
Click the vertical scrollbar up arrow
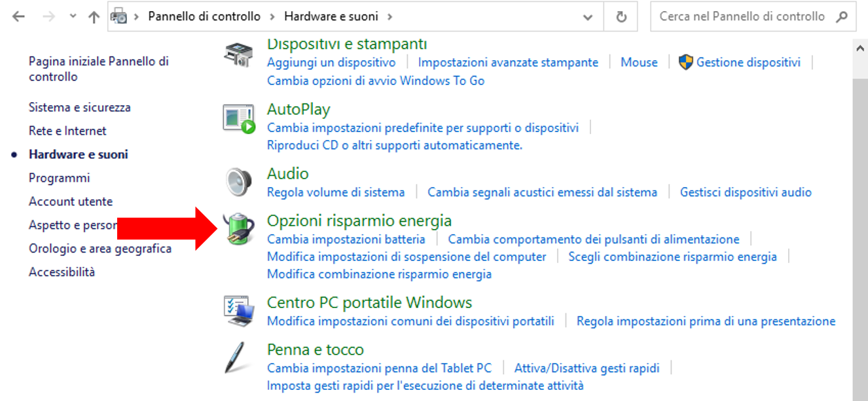pyautogui.click(x=860, y=48)
